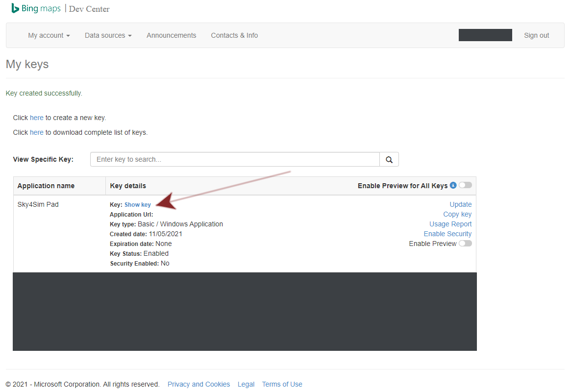Click Enable Security link

pos(447,234)
